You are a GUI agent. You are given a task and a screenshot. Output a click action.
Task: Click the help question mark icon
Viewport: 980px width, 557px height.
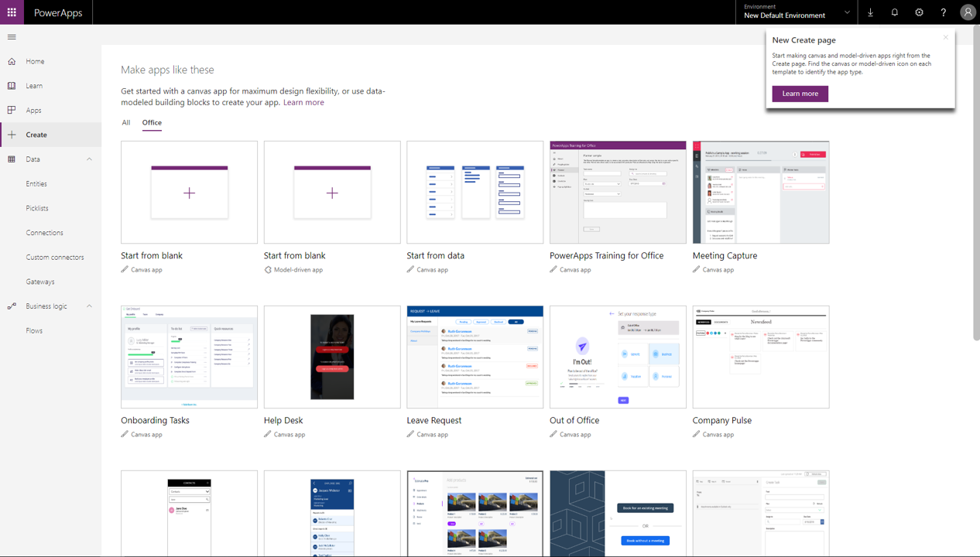point(943,12)
